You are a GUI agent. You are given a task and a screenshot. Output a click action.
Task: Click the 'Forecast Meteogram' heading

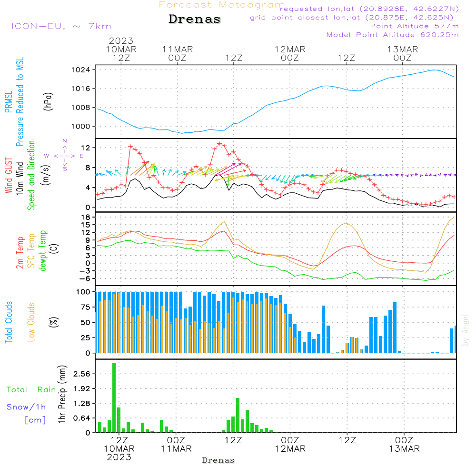tap(222, 5)
